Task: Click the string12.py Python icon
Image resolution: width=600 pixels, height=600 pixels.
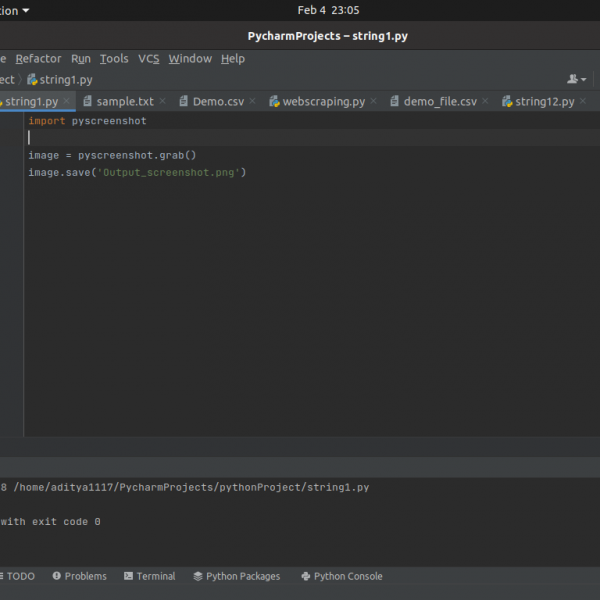Action: pyautogui.click(x=507, y=101)
